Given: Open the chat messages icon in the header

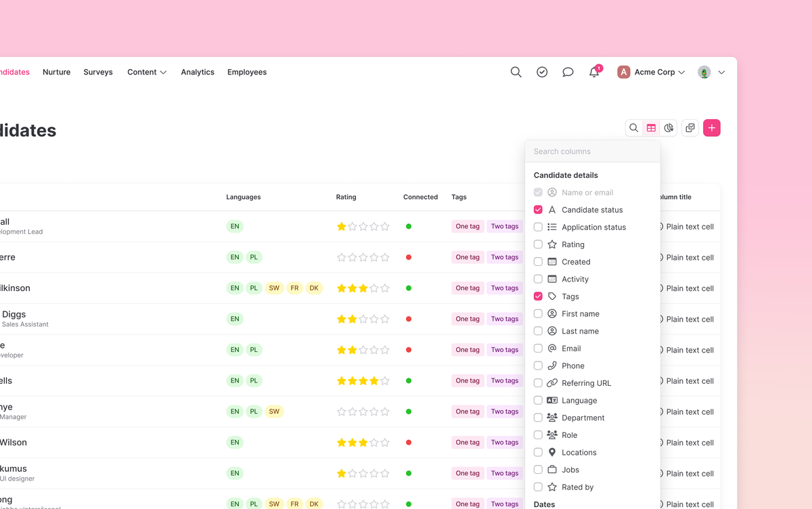Looking at the screenshot, I should click(x=568, y=72).
